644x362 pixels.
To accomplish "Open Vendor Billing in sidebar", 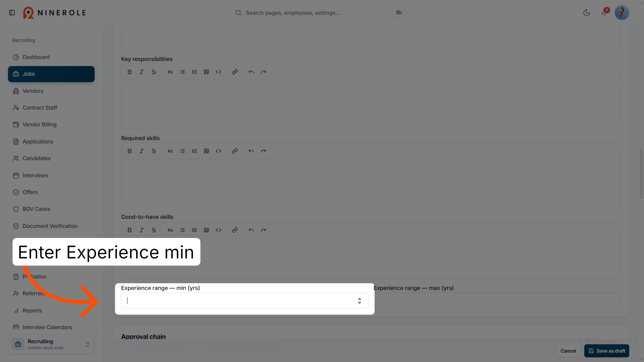I will pyautogui.click(x=51, y=125).
